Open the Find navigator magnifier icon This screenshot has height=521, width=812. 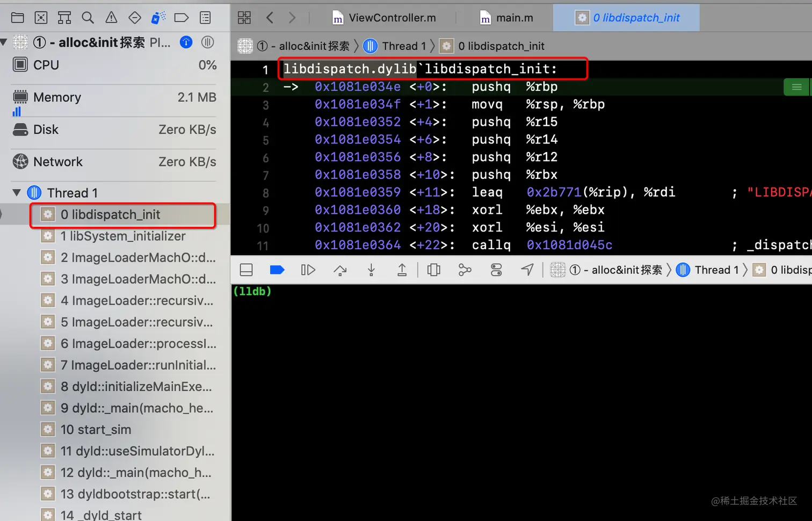[88, 18]
